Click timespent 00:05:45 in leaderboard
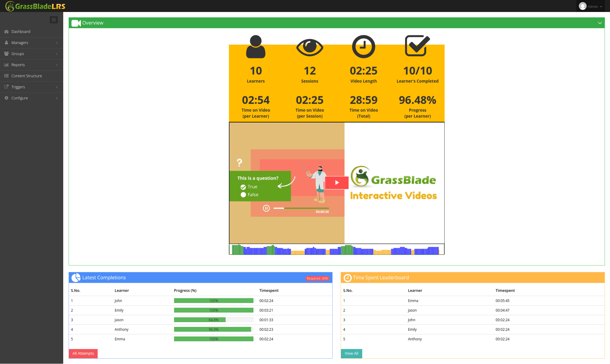Screen dimensions: 610x364 click(502, 301)
